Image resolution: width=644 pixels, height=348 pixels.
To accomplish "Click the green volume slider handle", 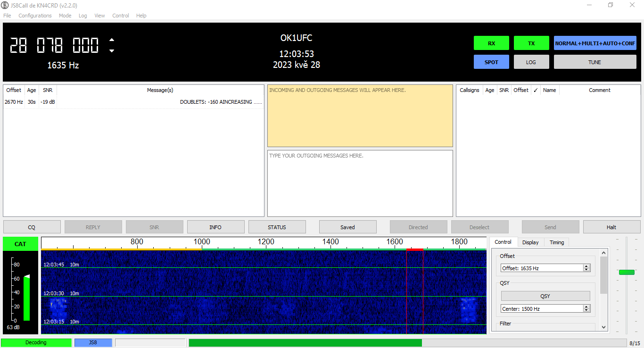I will click(x=627, y=272).
